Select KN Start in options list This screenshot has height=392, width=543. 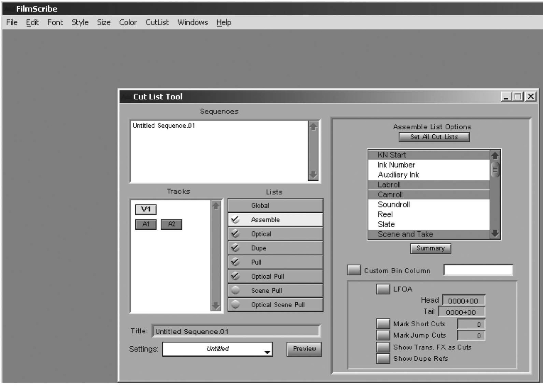429,155
